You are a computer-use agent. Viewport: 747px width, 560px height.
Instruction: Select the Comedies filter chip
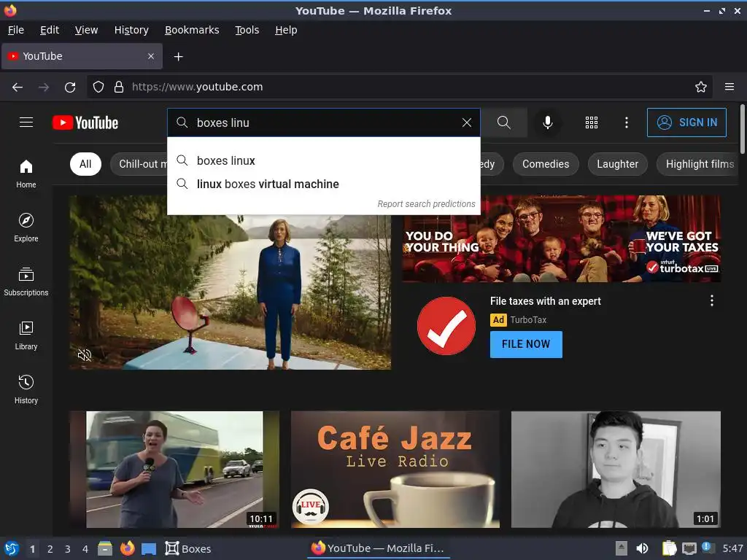pyautogui.click(x=546, y=164)
